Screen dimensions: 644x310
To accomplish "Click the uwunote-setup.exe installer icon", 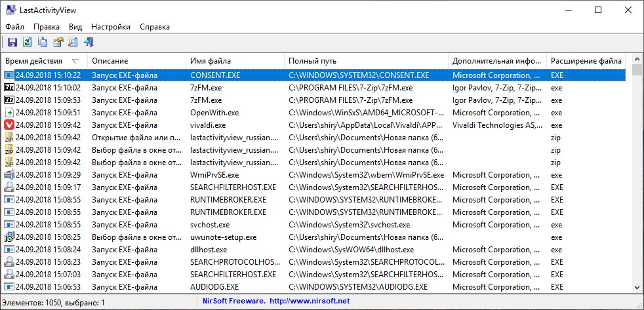I will (9, 237).
